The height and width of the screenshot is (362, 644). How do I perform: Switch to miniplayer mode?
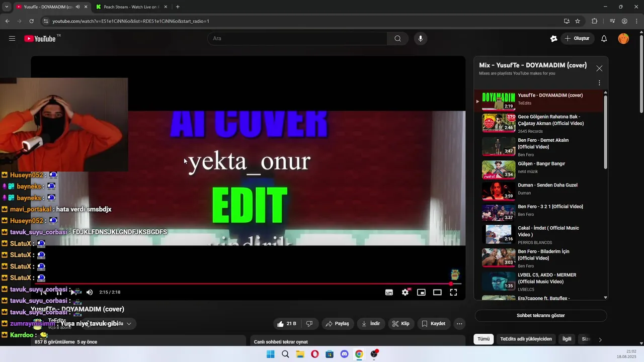[x=421, y=292]
